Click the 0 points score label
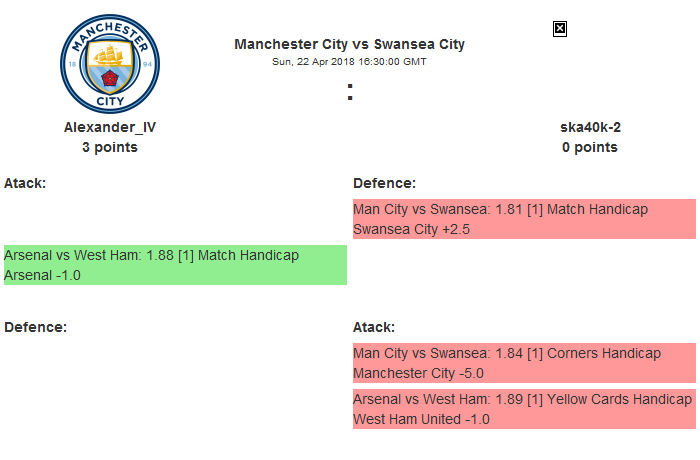The image size is (700, 460). [x=590, y=147]
